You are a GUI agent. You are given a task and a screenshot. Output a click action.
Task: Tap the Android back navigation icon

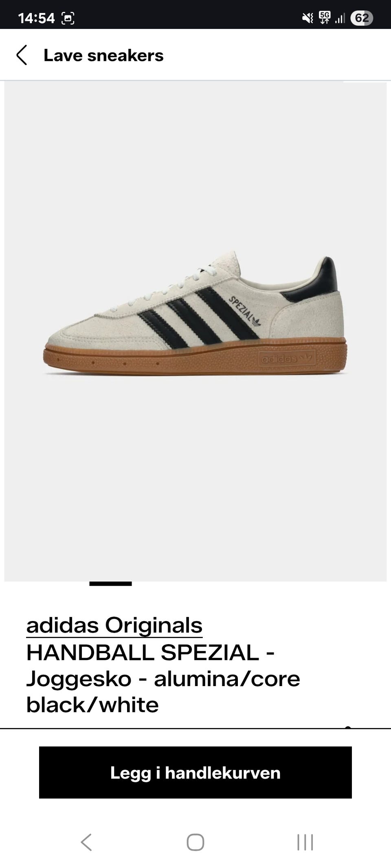(x=86, y=842)
